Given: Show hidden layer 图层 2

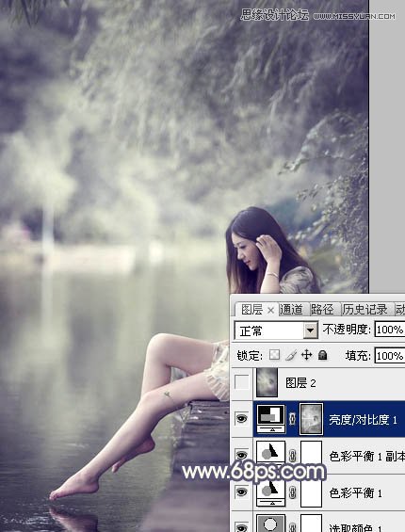Looking at the screenshot, I should pos(241,382).
